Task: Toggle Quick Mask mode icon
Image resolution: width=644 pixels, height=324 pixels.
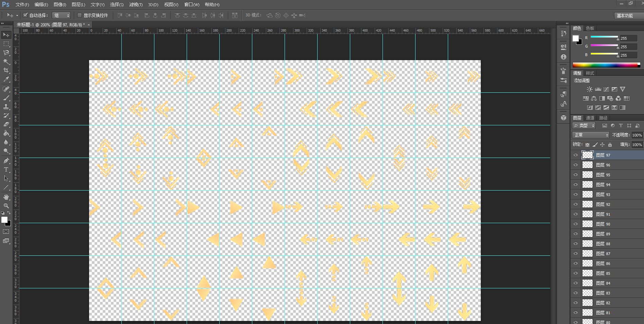Action: click(x=6, y=232)
